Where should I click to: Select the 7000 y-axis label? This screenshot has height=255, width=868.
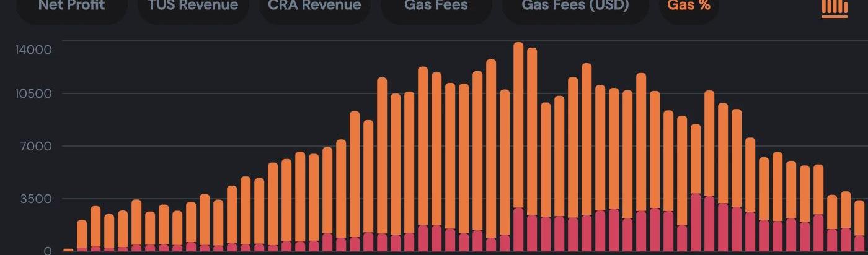pos(38,147)
